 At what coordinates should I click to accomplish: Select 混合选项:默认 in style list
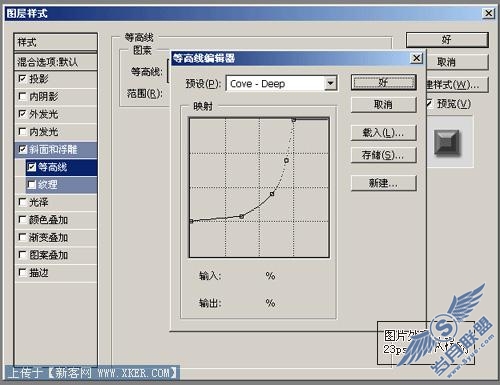coord(56,62)
